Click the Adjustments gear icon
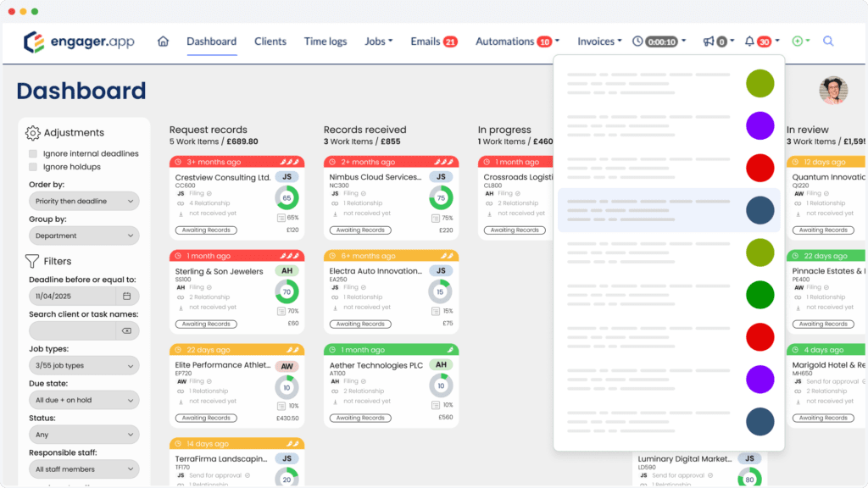The height and width of the screenshot is (488, 868). click(x=33, y=133)
